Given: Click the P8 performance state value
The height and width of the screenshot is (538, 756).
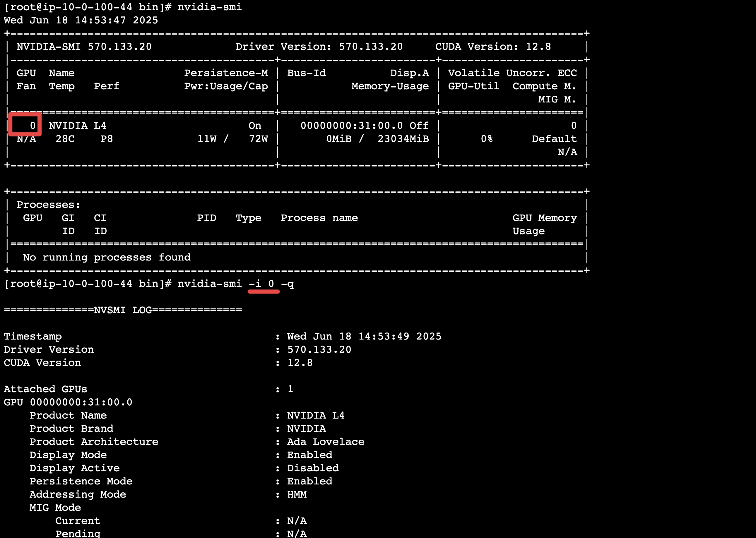Looking at the screenshot, I should 107,139.
